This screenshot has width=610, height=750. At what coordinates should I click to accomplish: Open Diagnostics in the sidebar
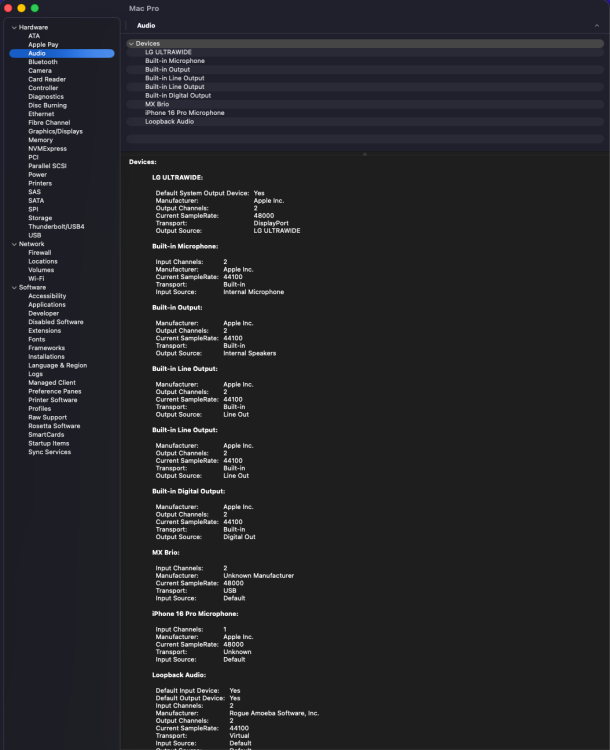point(46,97)
